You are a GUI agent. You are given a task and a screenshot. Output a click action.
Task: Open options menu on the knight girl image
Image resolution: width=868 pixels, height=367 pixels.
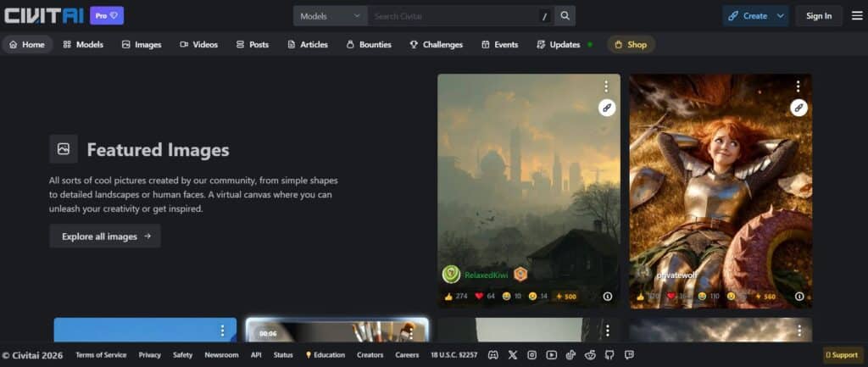(x=798, y=86)
